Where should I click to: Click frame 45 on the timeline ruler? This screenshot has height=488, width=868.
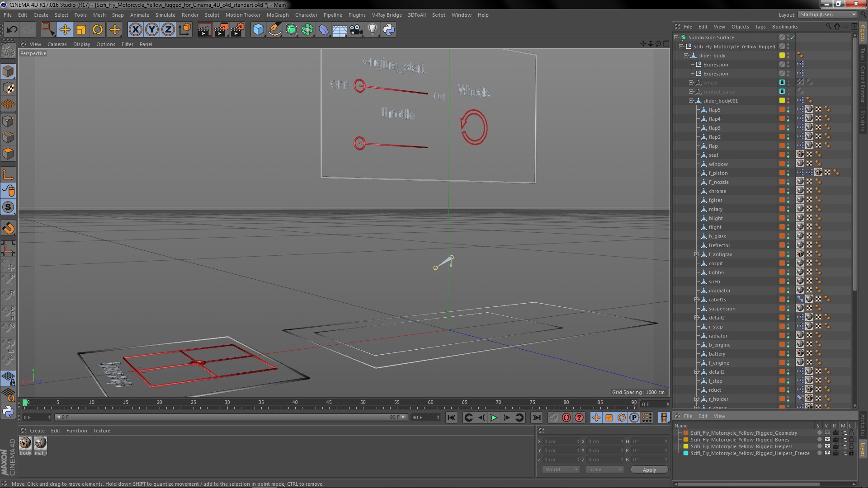329,402
